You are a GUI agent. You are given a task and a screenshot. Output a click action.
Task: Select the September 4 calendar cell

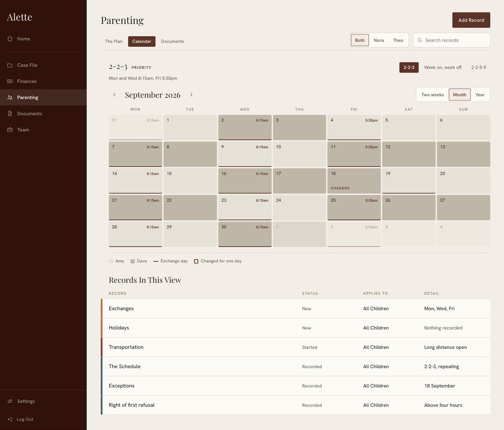pyautogui.click(x=354, y=128)
